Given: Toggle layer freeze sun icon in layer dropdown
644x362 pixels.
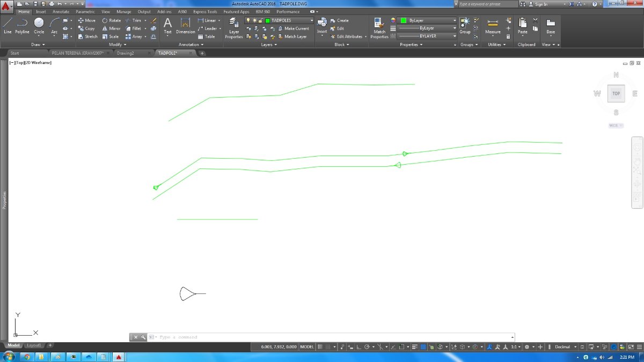Looking at the screenshot, I should 254,20.
